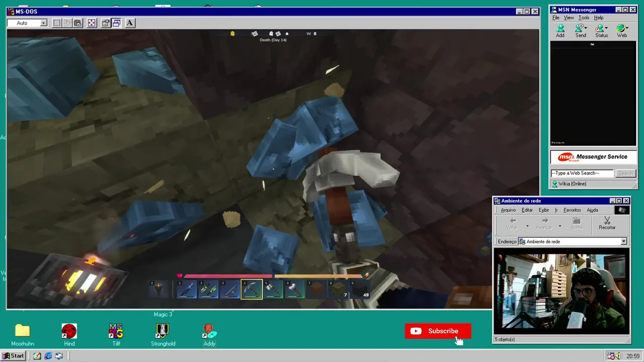Click the Type a Web Search field
The height and width of the screenshot is (362, 644).
pyautogui.click(x=583, y=173)
